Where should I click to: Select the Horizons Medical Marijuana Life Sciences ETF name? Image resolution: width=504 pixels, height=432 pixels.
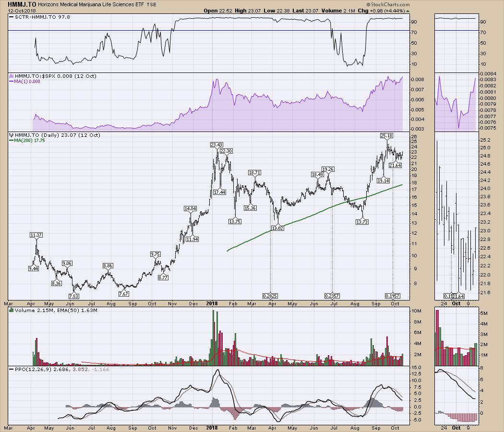91,4
